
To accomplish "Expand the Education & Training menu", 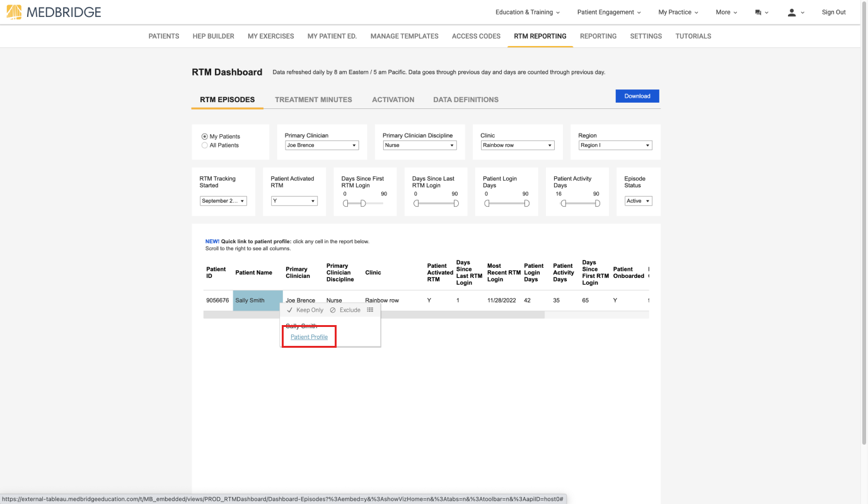I will tap(528, 13).
